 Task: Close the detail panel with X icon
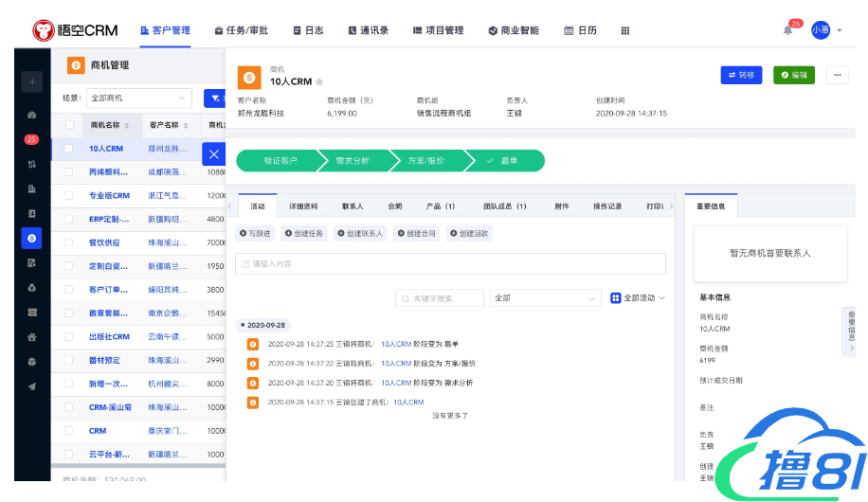click(x=213, y=153)
